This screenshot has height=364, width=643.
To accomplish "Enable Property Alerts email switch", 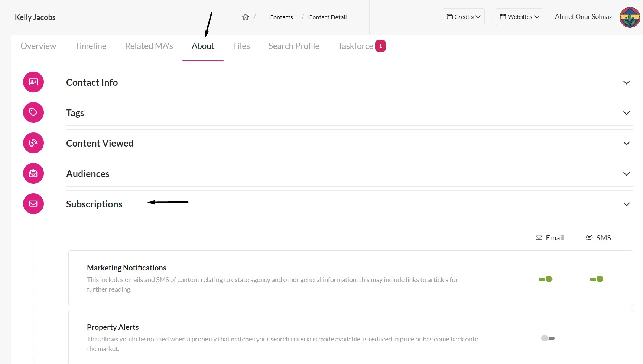I will tap(548, 338).
